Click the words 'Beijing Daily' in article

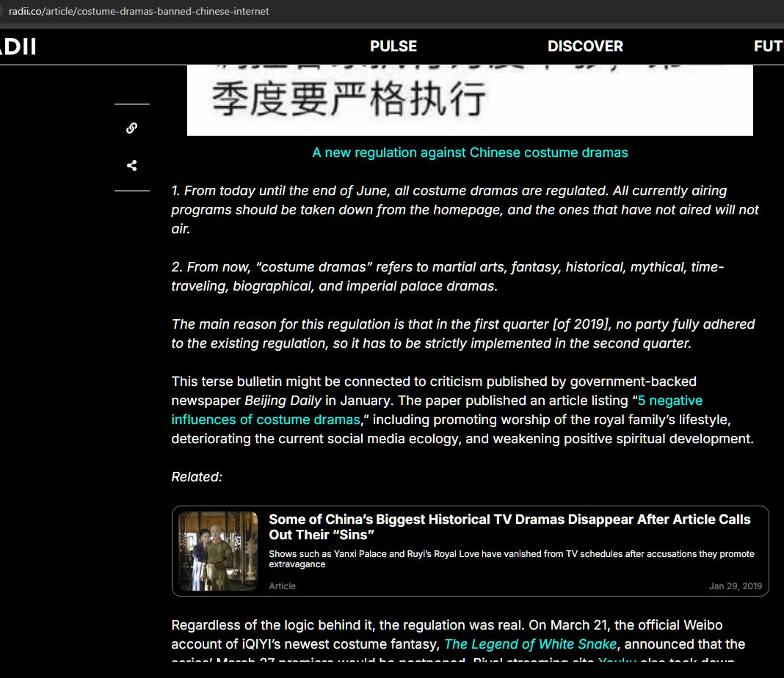(x=283, y=401)
